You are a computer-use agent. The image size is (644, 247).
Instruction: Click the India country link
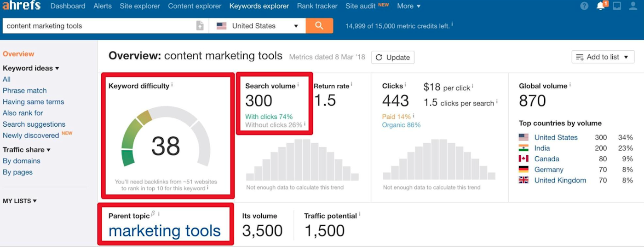pos(542,148)
